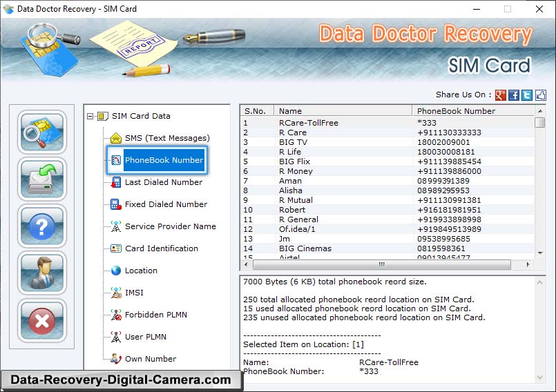Select the R Life contact row
Screen dimensions: 556x392
(x=387, y=152)
